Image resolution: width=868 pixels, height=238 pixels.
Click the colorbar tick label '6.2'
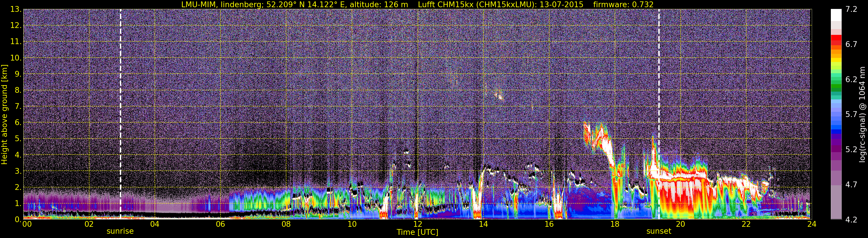click(x=851, y=80)
